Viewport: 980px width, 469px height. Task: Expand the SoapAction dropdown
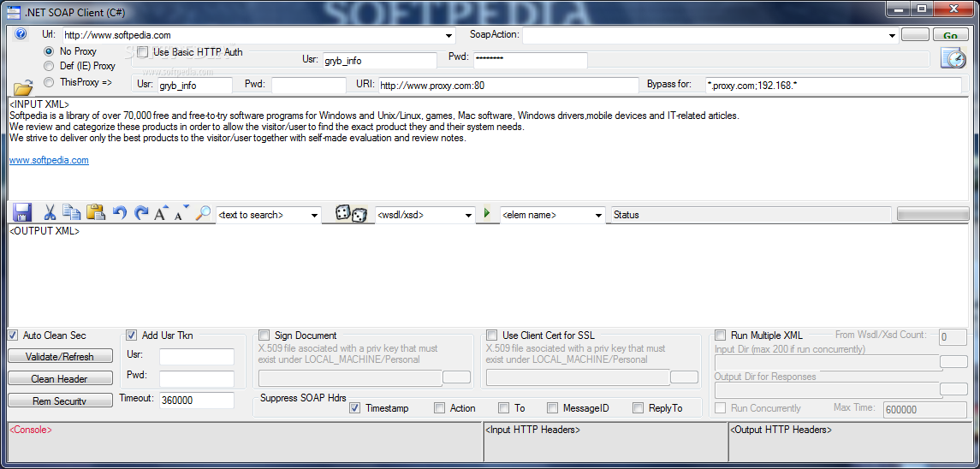pos(893,36)
